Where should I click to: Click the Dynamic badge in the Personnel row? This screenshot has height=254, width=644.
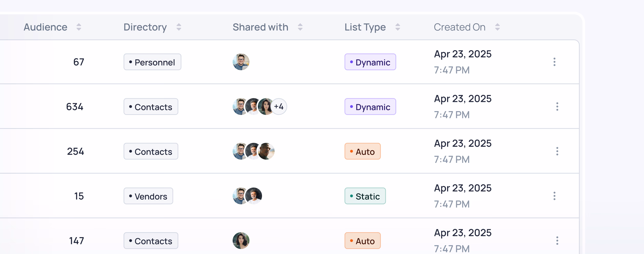[x=370, y=62]
